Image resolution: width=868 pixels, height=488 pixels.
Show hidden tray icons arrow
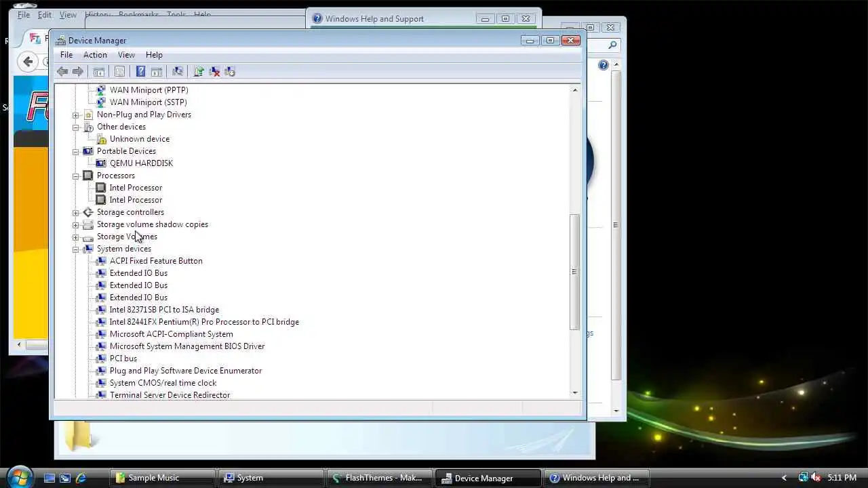(785, 478)
